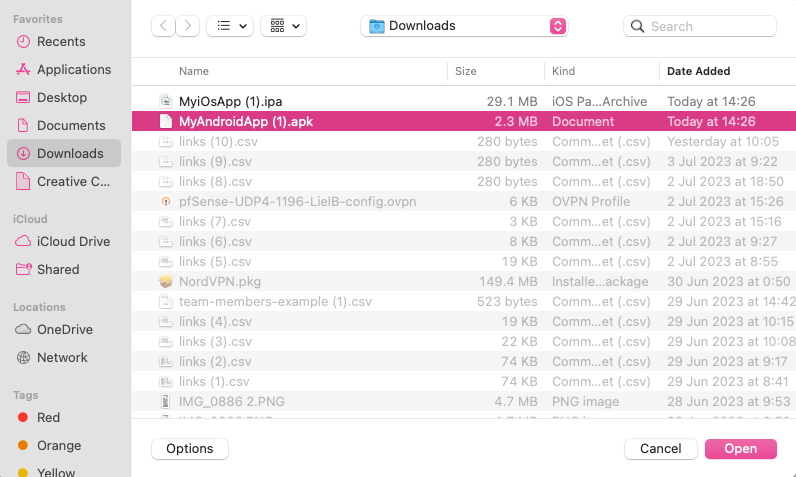796x477 pixels.
Task: Click the forward navigation arrow
Action: [188, 26]
